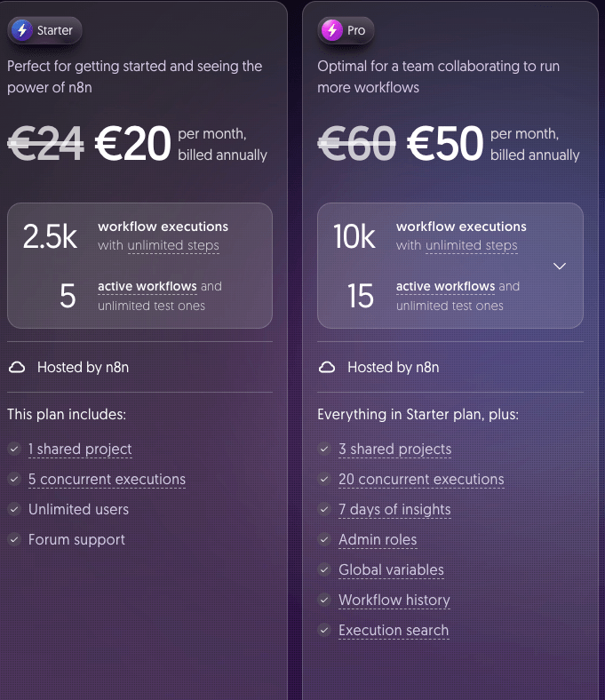Click unlimited steps link in Starter card
605x700 pixels.
coord(172,245)
